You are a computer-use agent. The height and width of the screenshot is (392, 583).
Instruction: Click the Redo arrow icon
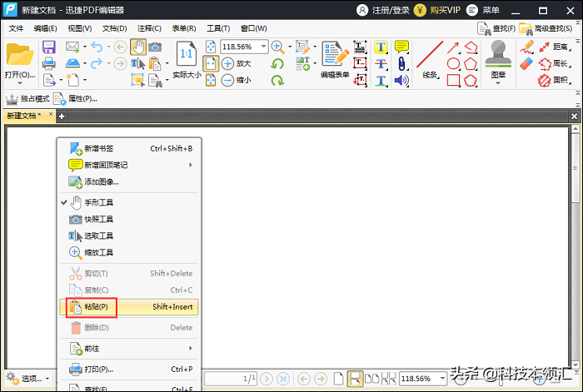[x=97, y=63]
